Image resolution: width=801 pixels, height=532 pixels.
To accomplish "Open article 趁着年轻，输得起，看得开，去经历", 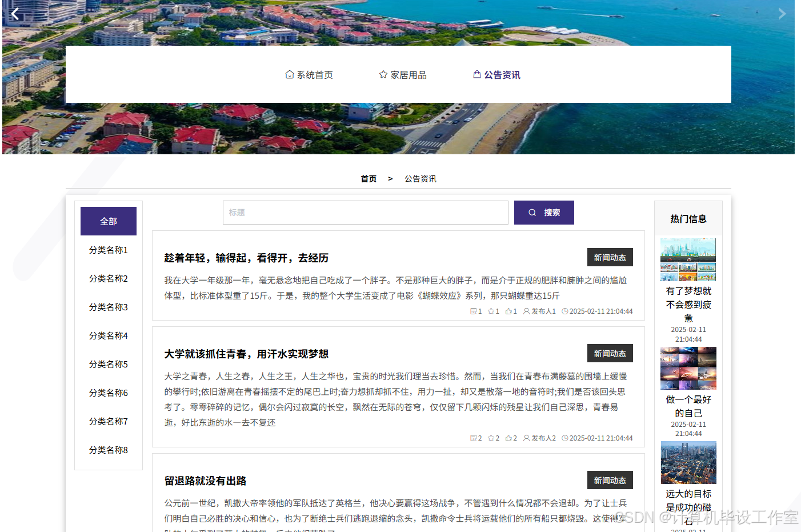I will tap(246, 258).
